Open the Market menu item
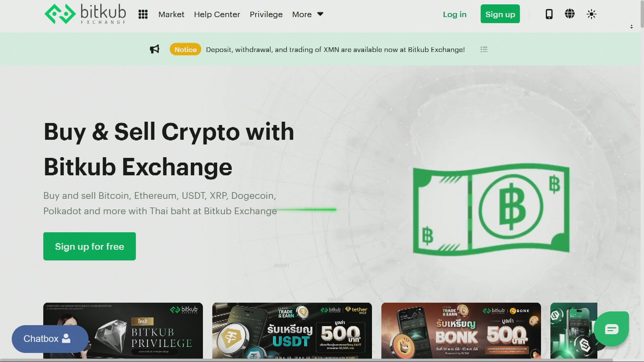 171,14
